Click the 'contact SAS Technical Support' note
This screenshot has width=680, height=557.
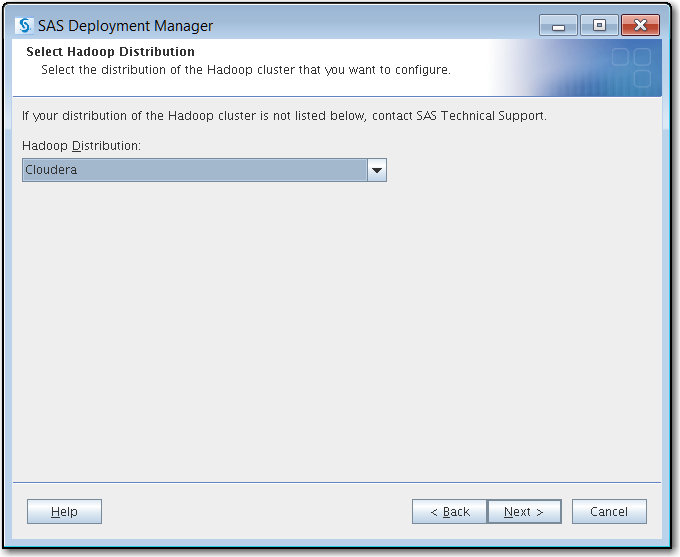coord(459,116)
